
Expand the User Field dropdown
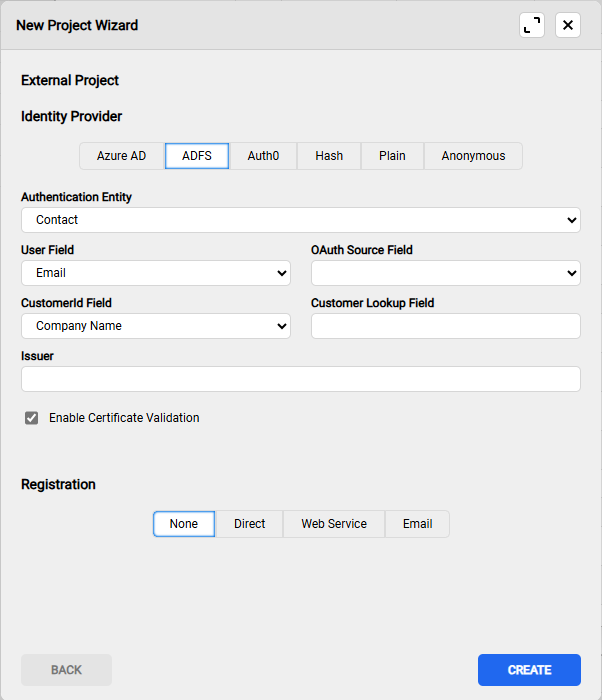tap(155, 273)
